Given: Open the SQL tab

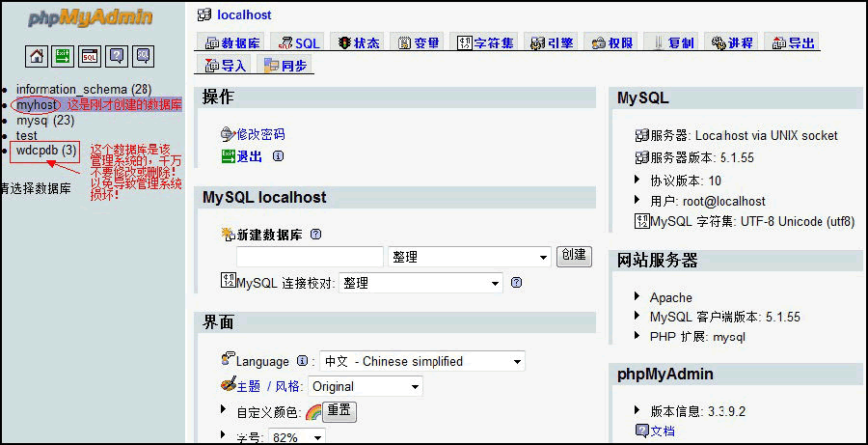Looking at the screenshot, I should click(x=298, y=42).
